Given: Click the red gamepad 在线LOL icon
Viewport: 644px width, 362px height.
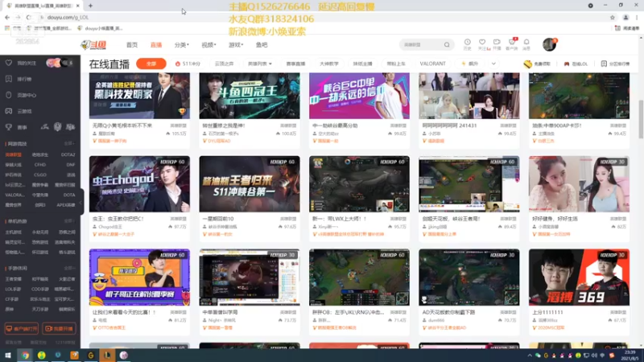Looking at the screenshot, I should [567, 64].
